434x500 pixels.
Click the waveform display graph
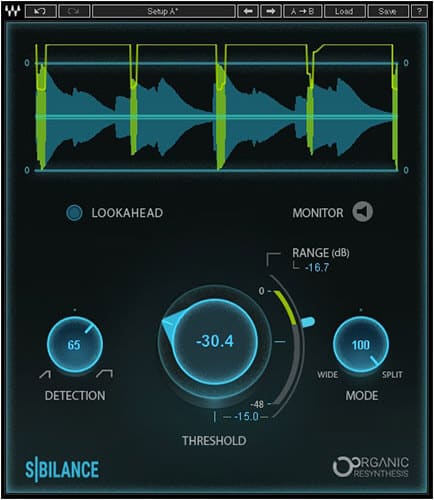tap(217, 107)
